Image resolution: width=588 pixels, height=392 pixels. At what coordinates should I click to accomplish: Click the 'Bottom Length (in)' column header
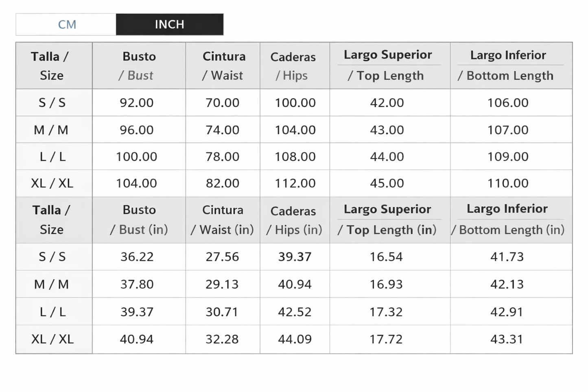point(508,220)
